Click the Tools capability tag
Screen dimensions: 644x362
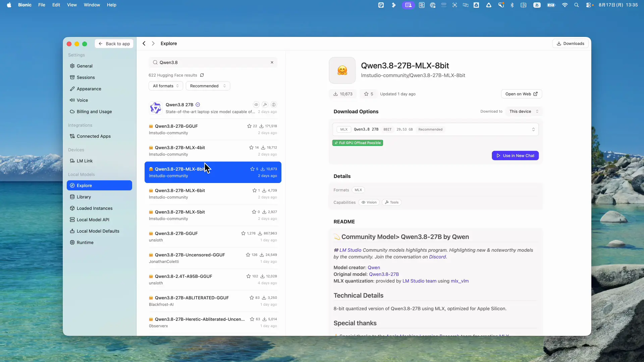392,202
